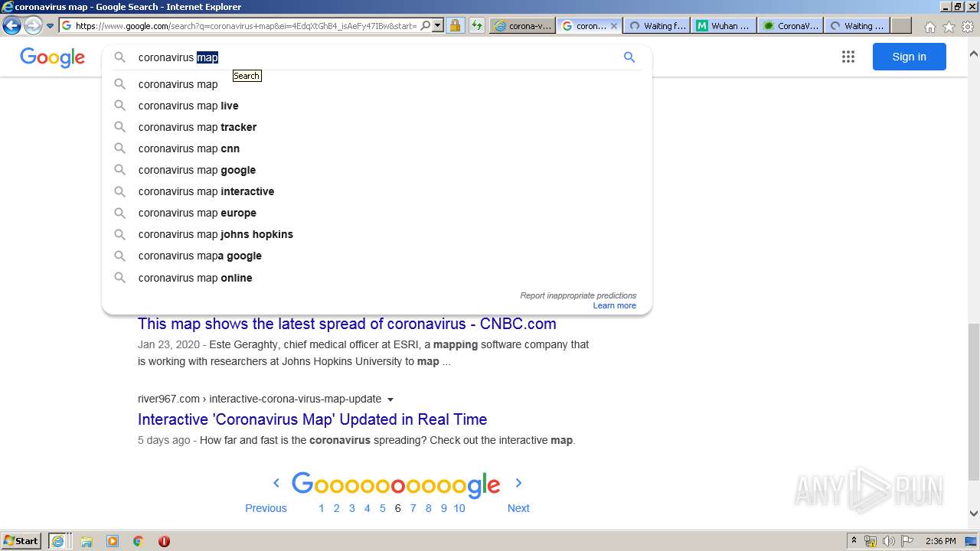This screenshot has height=551, width=980.
Task: Show hidden system tray icons arrow
Action: [x=854, y=540]
